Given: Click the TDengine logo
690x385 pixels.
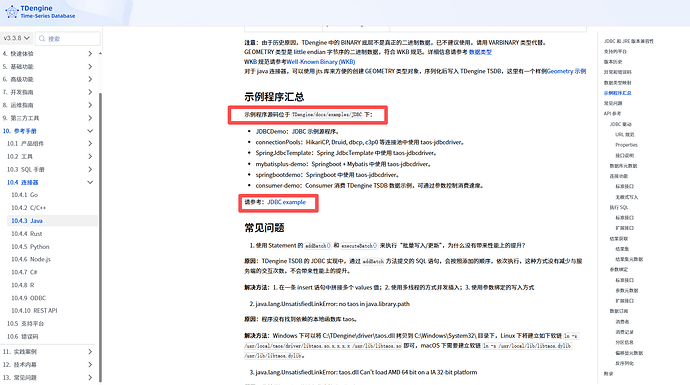Looking at the screenshot, I should (40, 12).
